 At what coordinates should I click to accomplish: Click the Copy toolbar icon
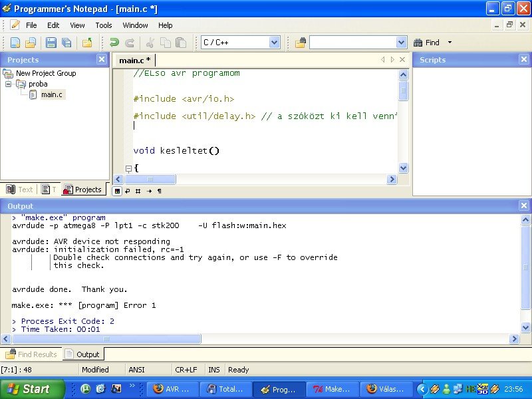coord(166,43)
